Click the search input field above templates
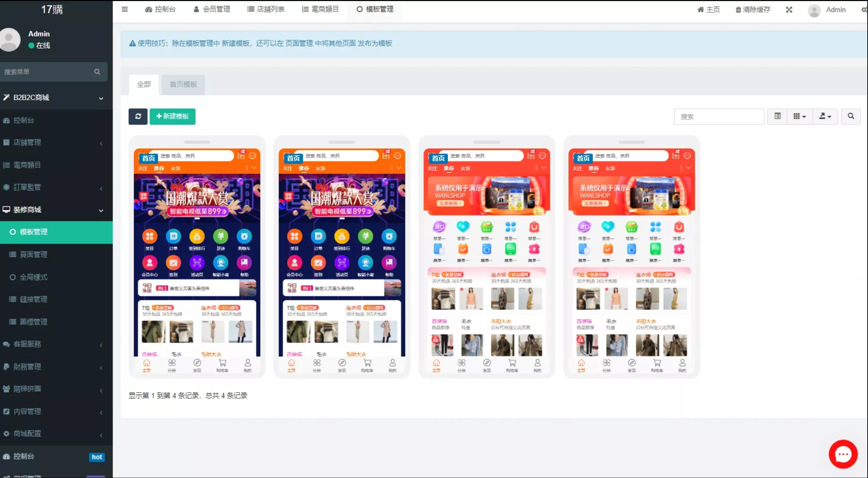868x478 pixels. (719, 116)
